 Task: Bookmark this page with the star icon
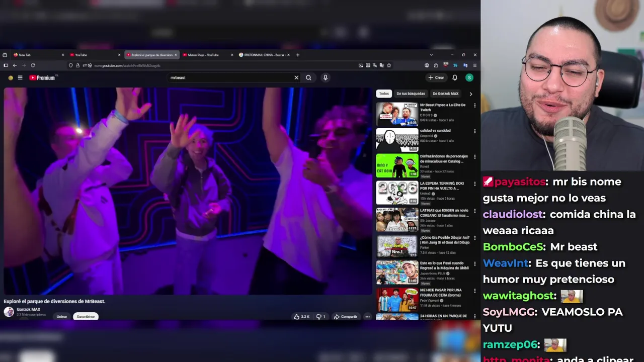coord(389,65)
